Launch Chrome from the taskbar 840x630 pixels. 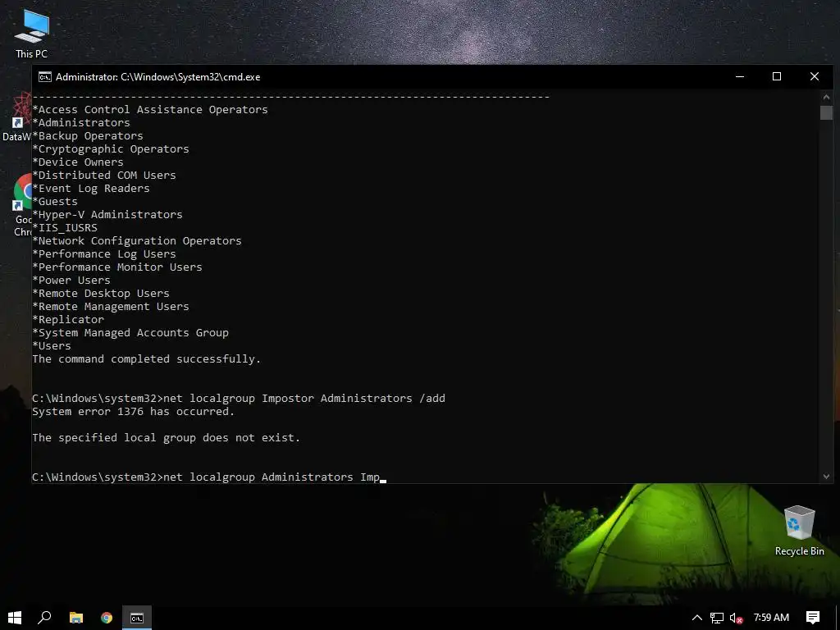(107, 618)
